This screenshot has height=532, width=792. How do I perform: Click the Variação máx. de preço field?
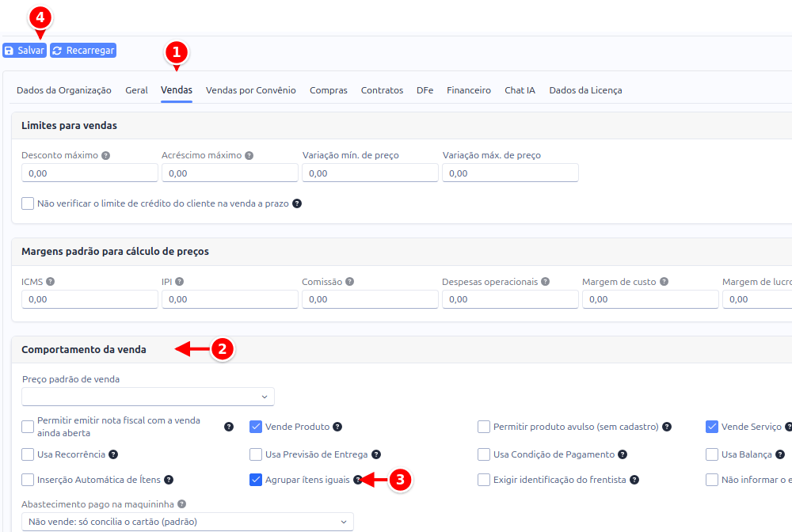(510, 173)
